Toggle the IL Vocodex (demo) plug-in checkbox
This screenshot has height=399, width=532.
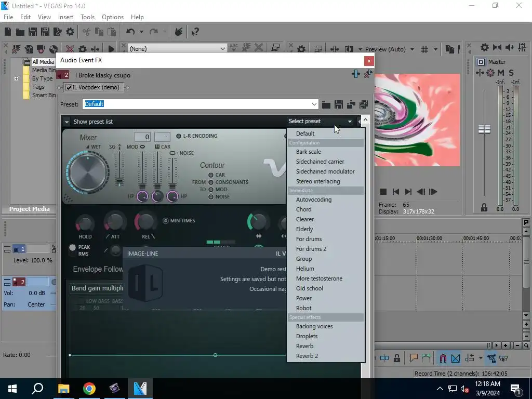click(x=69, y=87)
